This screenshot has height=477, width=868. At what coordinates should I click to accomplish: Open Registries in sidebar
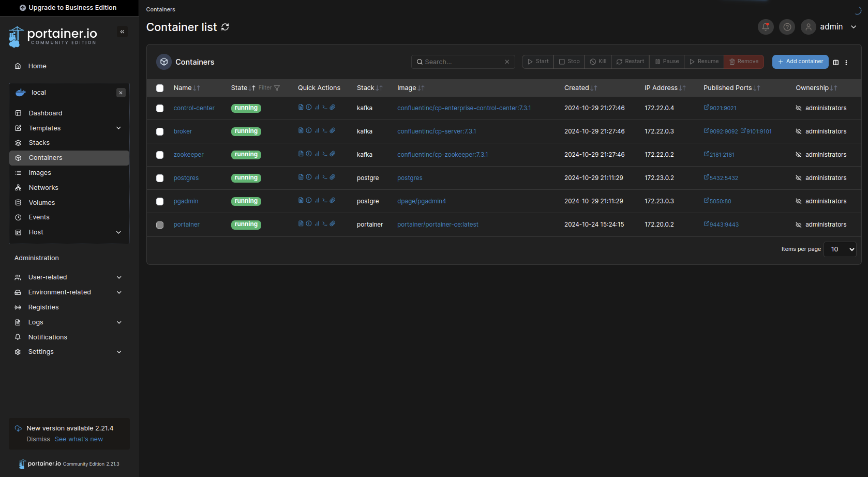pyautogui.click(x=69, y=307)
